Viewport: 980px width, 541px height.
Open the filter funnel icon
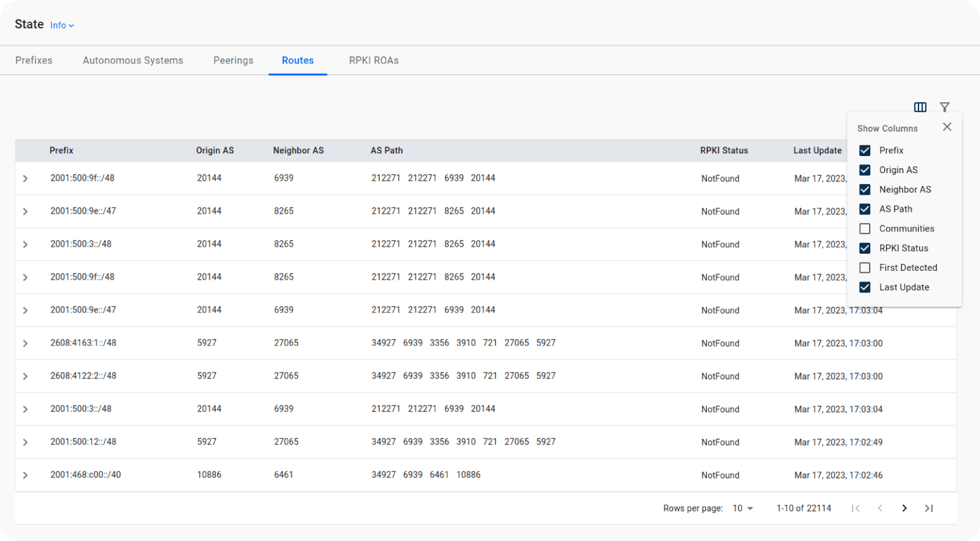pos(945,107)
